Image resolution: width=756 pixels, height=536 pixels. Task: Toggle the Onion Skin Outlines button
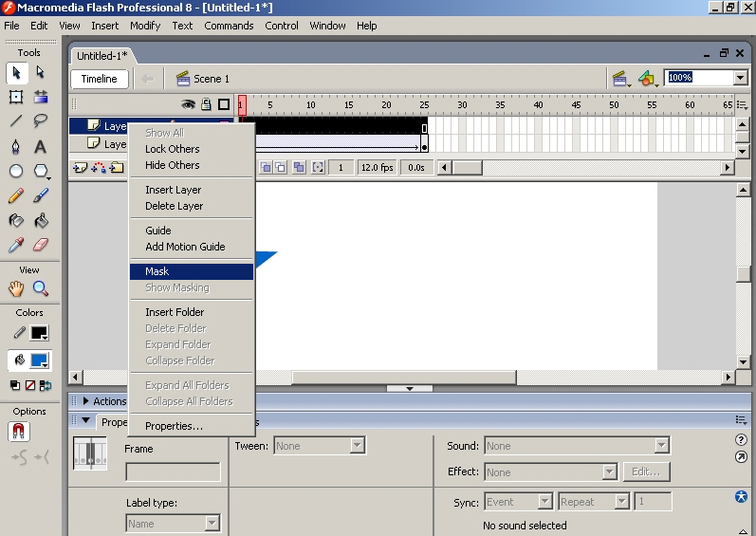pos(280,167)
